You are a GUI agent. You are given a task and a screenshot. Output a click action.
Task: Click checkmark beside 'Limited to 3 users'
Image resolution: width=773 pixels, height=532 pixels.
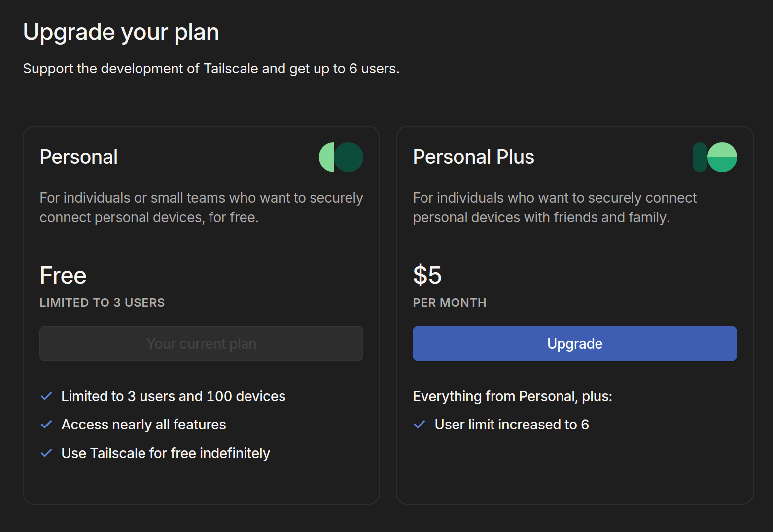46,396
